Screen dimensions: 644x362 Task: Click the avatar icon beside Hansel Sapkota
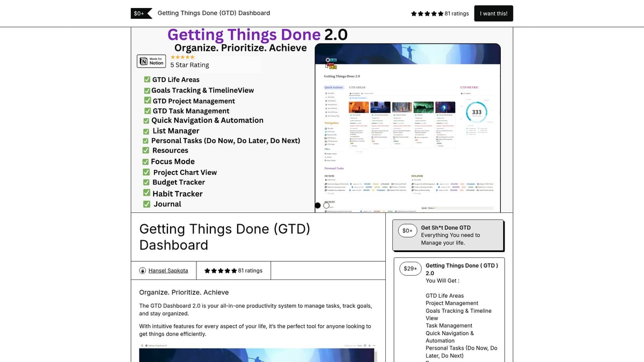(144, 270)
